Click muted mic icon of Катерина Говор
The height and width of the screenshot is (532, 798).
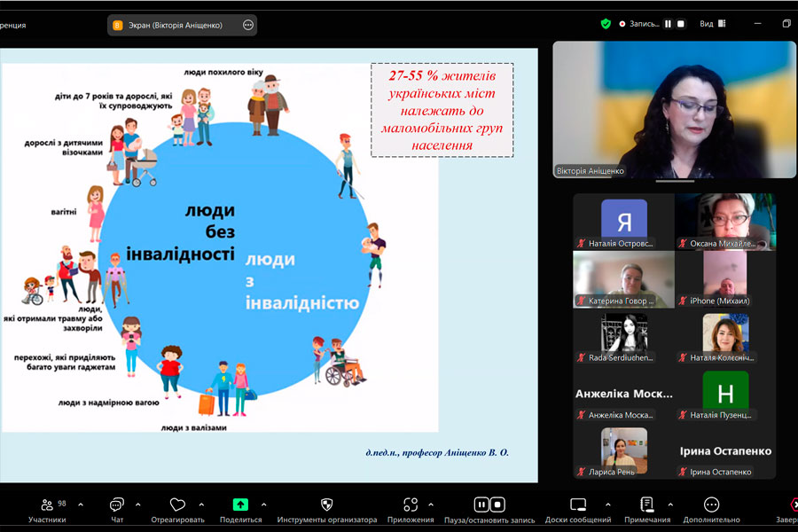coord(581,301)
